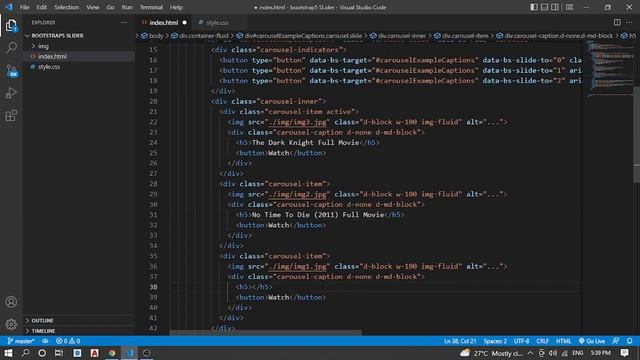This screenshot has height=360, width=640.
Task: Switch to the index.html editor tab
Action: [x=164, y=22]
